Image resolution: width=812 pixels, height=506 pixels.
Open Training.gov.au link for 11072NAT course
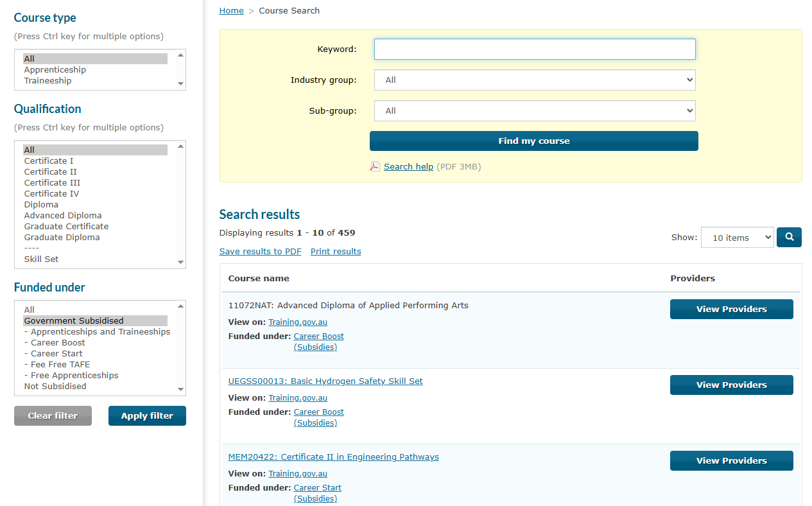[298, 322]
